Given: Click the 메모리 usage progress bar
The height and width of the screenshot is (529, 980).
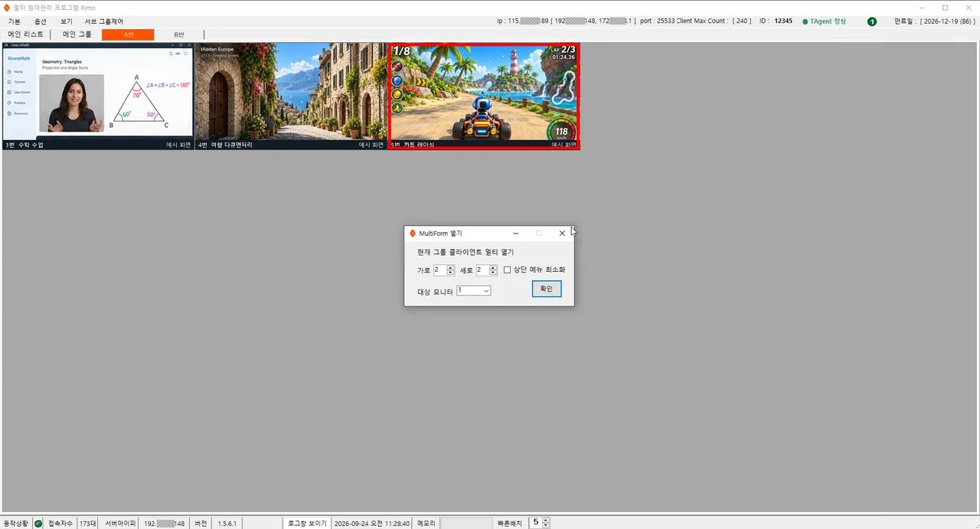Looking at the screenshot, I should pos(466,524).
